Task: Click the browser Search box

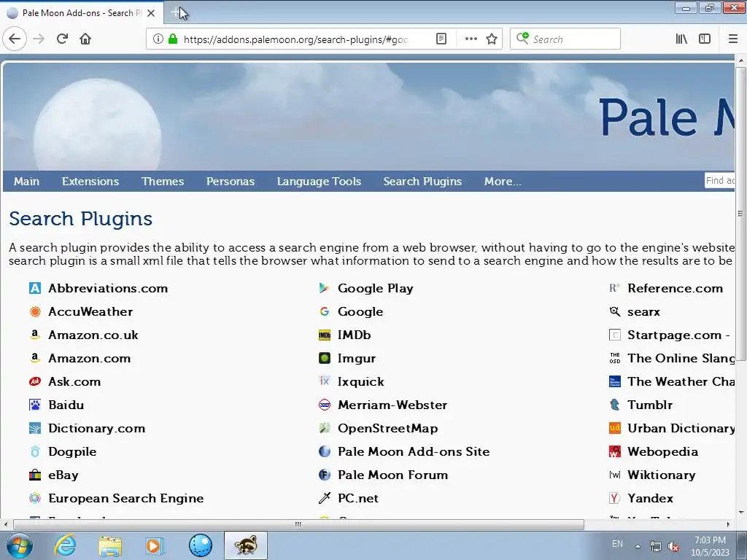Action: click(565, 39)
